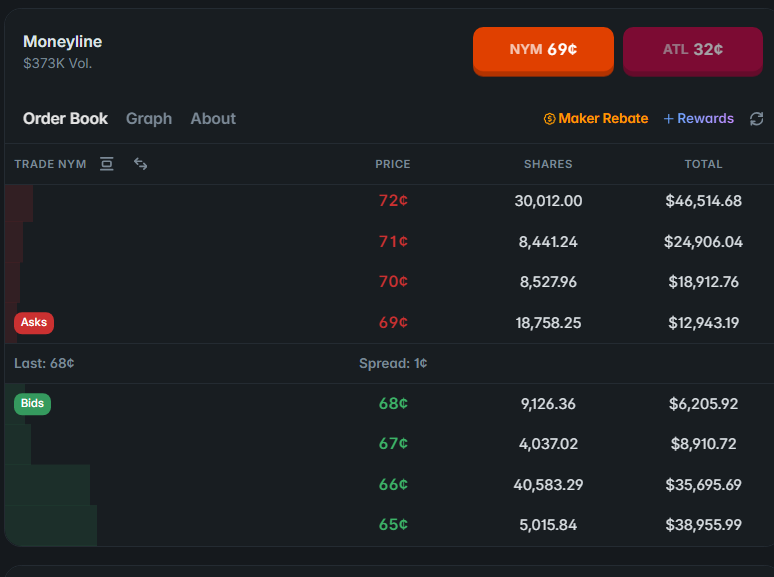
Task: Refresh the order book
Action: (756, 118)
